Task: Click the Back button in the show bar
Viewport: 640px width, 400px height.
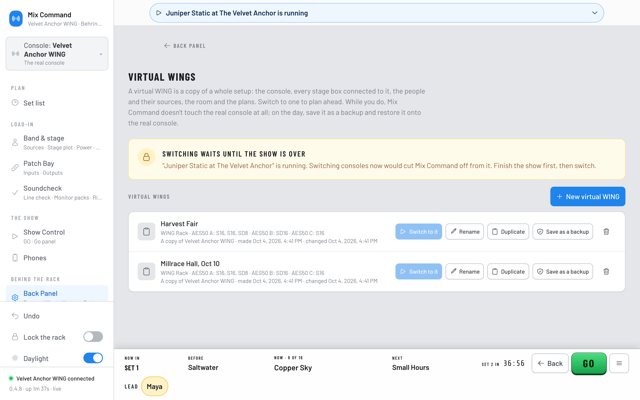Action: point(550,363)
